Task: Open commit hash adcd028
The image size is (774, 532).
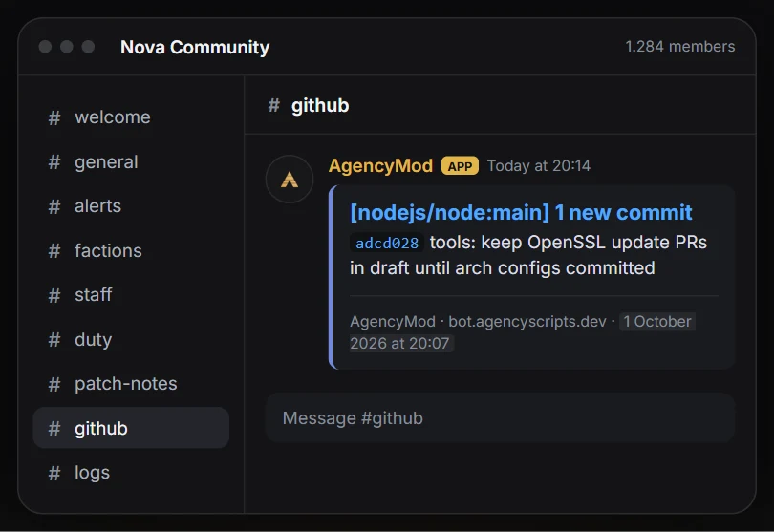Action: pyautogui.click(x=386, y=243)
